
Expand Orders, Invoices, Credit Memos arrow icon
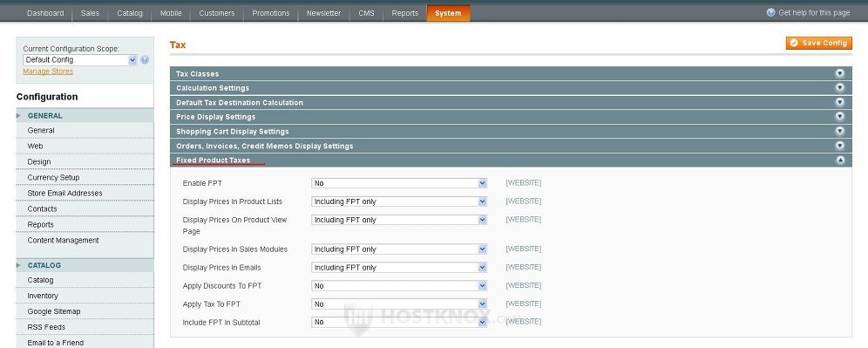coord(840,145)
